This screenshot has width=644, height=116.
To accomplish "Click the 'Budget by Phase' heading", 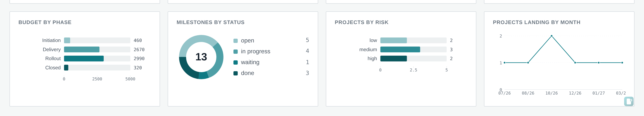I will pyautogui.click(x=45, y=22).
